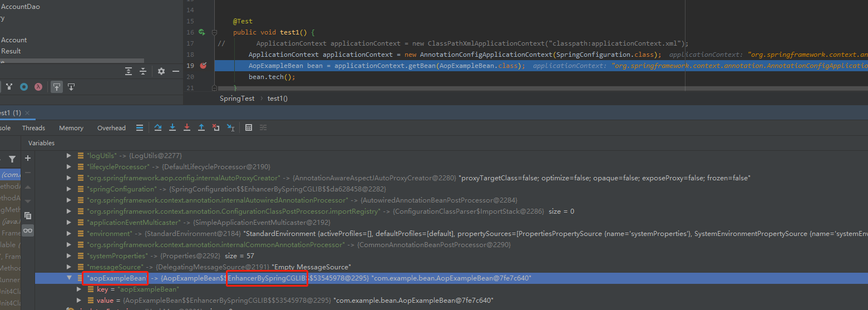Run test1 via green gutter icon
This screenshot has height=310, width=868.
[x=202, y=32]
